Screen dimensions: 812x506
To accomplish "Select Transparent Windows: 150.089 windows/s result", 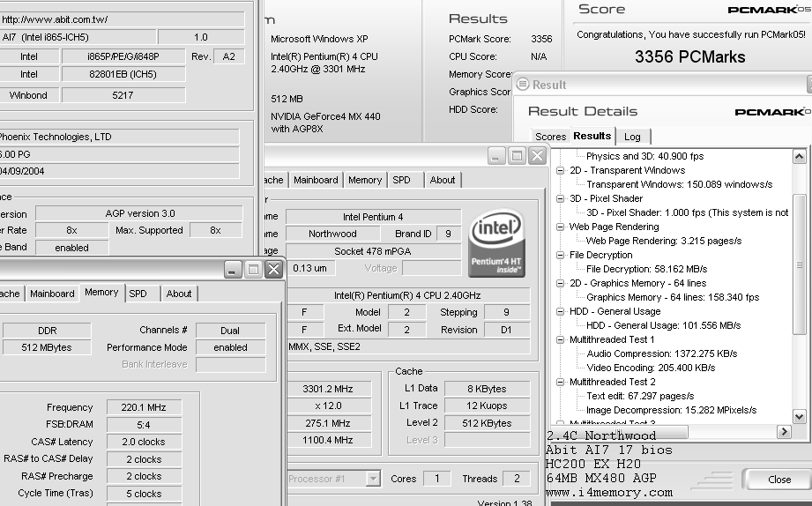I will pos(680,184).
